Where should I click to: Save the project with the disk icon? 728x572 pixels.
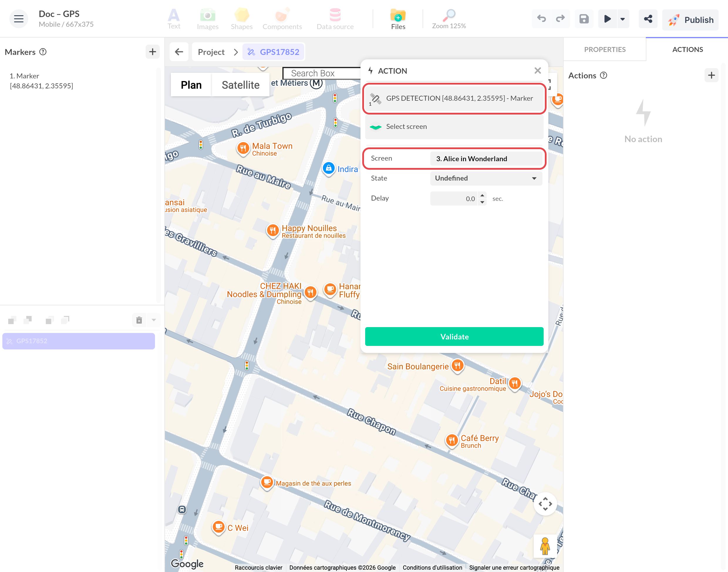click(584, 19)
